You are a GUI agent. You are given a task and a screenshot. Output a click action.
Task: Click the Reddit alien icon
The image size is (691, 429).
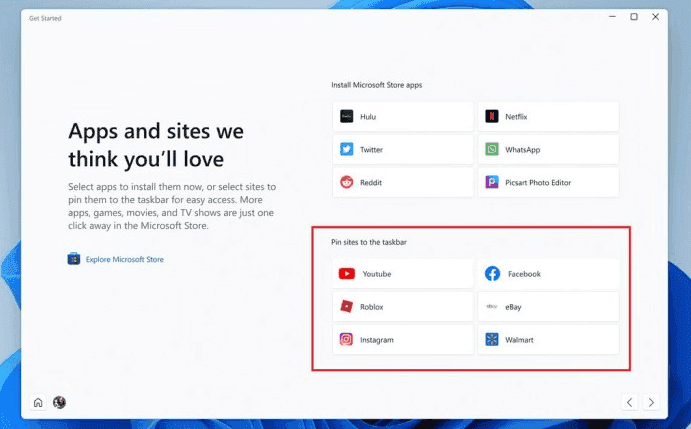click(346, 182)
